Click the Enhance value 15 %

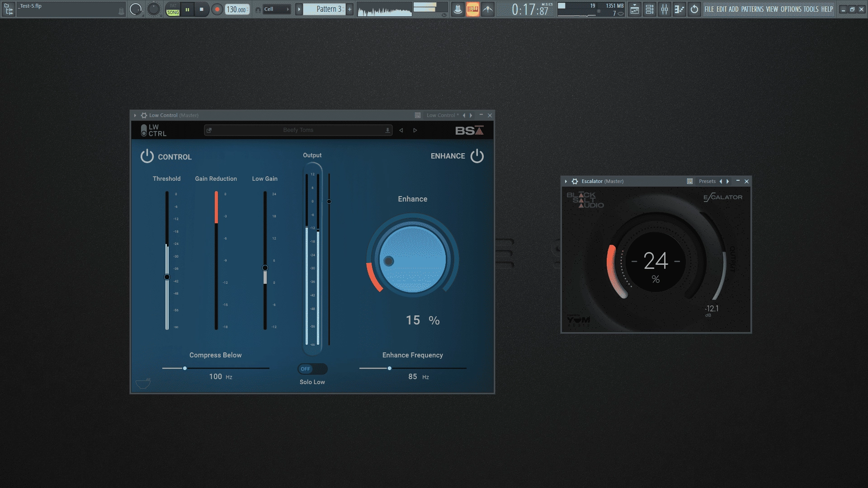pos(423,320)
